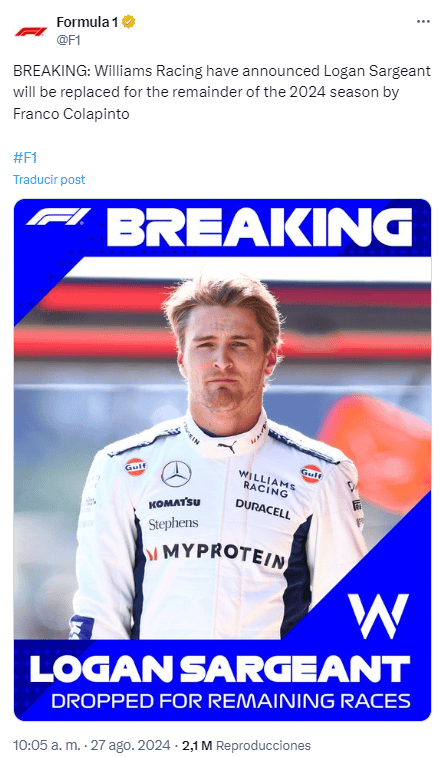Viewport: 443px width, 757px height.
Task: Click the gold verified badge
Action: (128, 22)
